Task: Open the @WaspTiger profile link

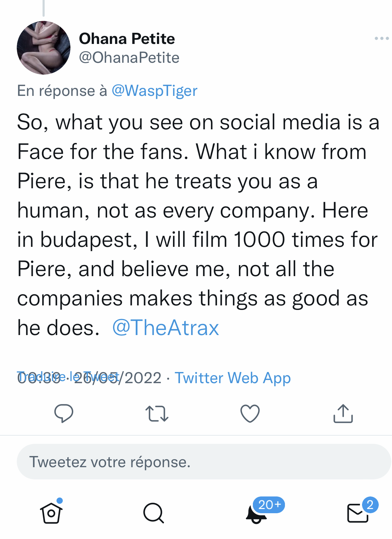Action: point(154,91)
